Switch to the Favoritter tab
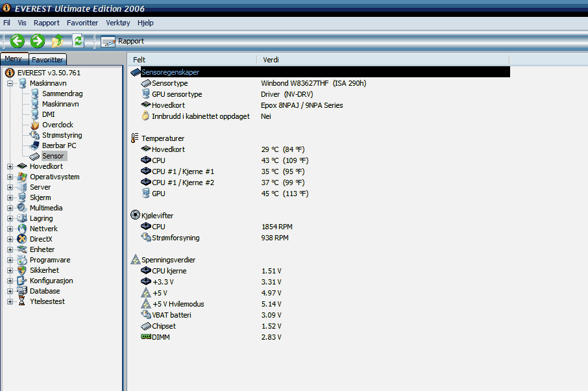The height and width of the screenshot is (391, 588). [47, 59]
